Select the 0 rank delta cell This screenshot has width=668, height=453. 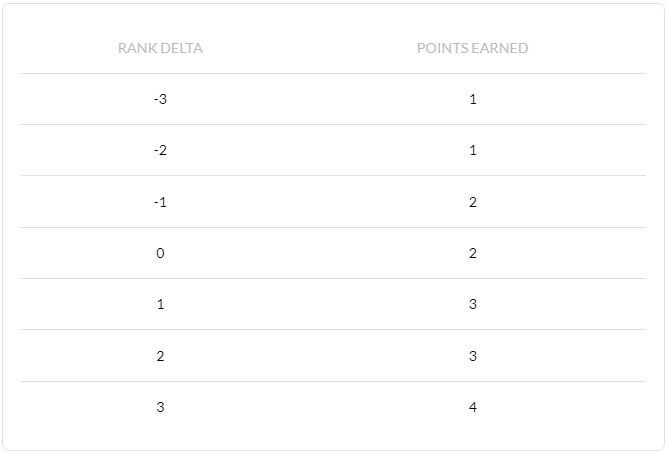[x=160, y=253]
